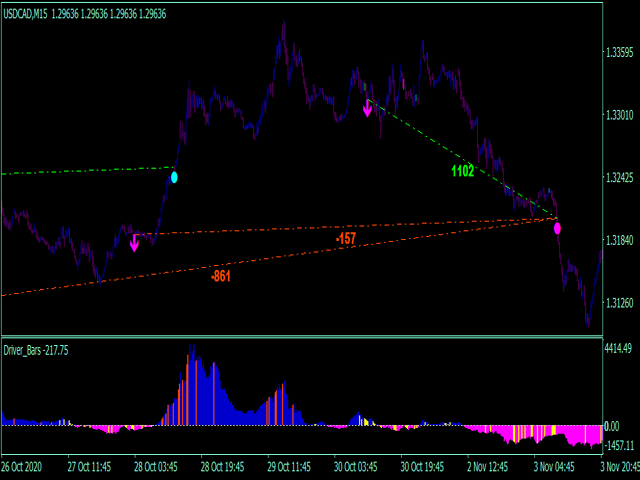Click the 1.33010 price axis level

620,115
